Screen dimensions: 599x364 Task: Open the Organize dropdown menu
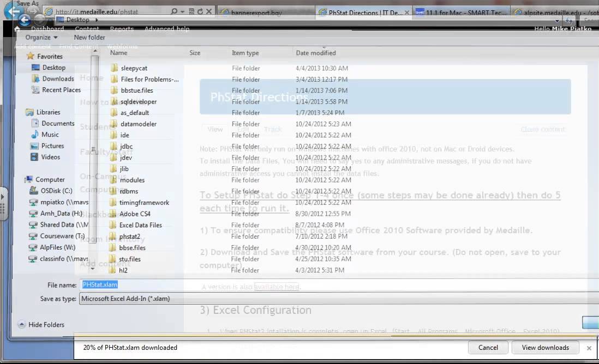pos(41,38)
